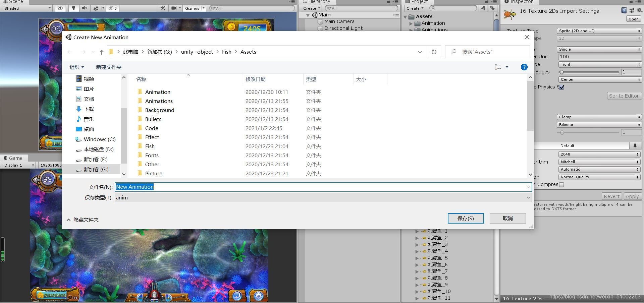Open the 保存类型 anim type dropdown
The image size is (644, 303).
click(323, 198)
